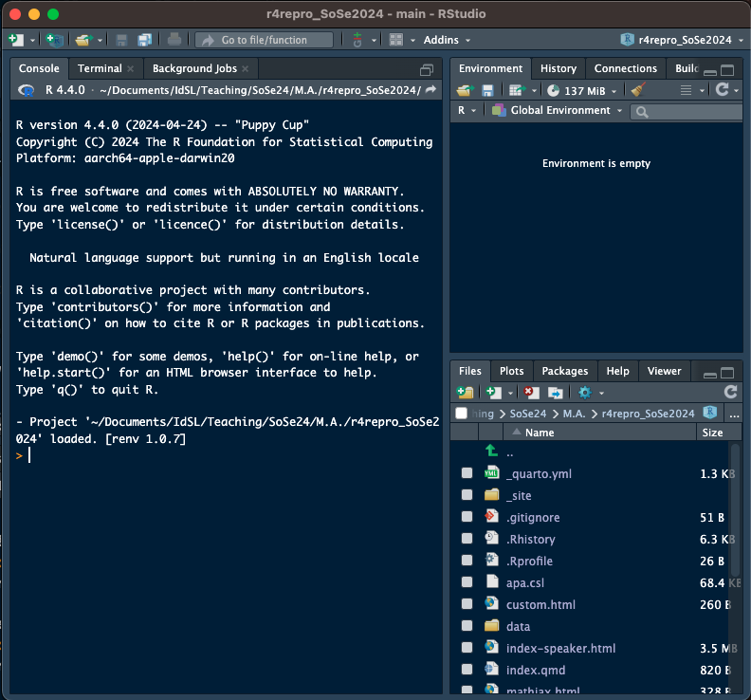The image size is (751, 700).
Task: Click the New Folder icon in Files pane
Action: point(465,392)
